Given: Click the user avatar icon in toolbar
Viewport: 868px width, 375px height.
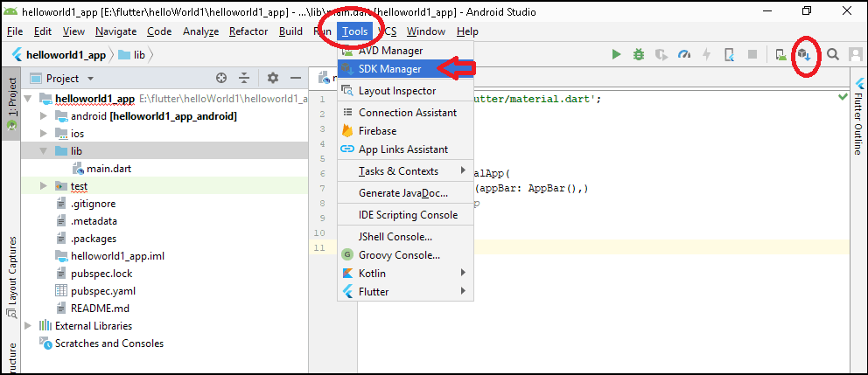Looking at the screenshot, I should click(856, 54).
